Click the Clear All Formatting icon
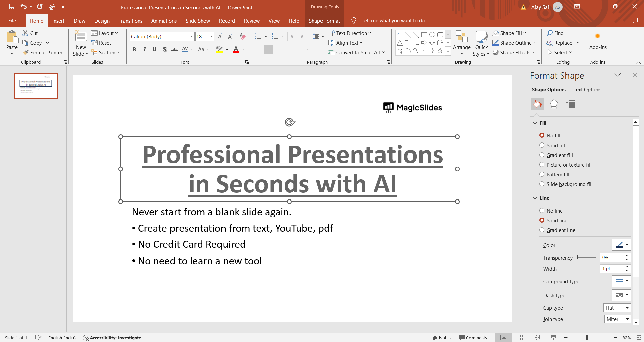 click(x=243, y=37)
